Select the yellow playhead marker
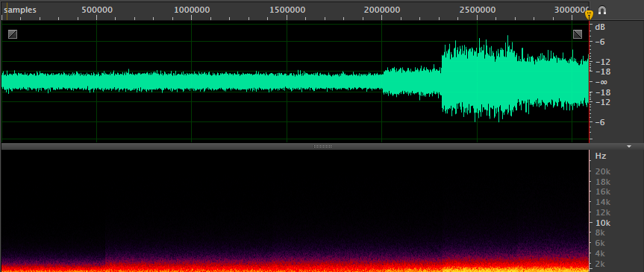 click(x=589, y=15)
